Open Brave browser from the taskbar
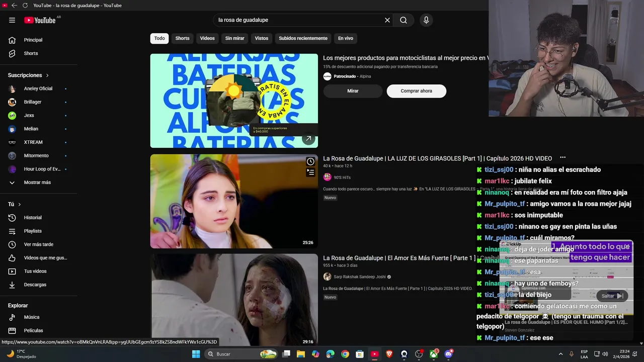The image size is (644, 362). point(389,354)
